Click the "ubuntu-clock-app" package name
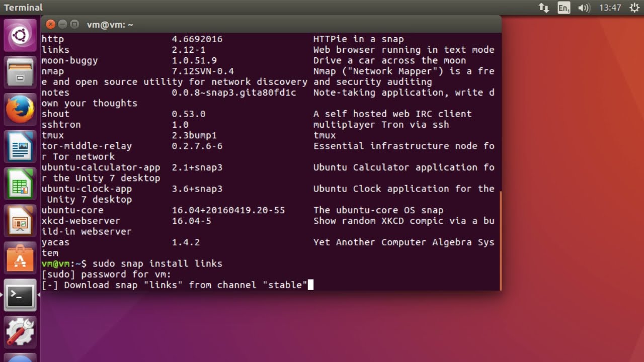This screenshot has width=644, height=362. coord(87,189)
